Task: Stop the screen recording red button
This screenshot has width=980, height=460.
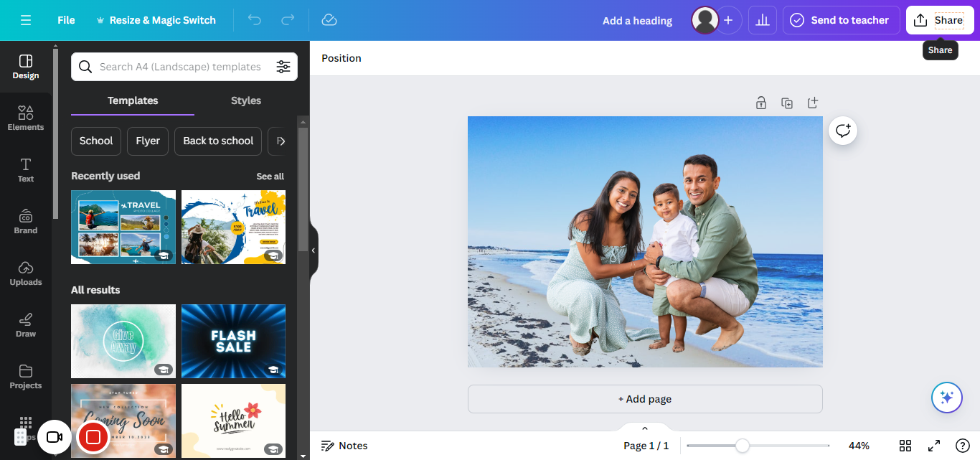Action: [93, 437]
